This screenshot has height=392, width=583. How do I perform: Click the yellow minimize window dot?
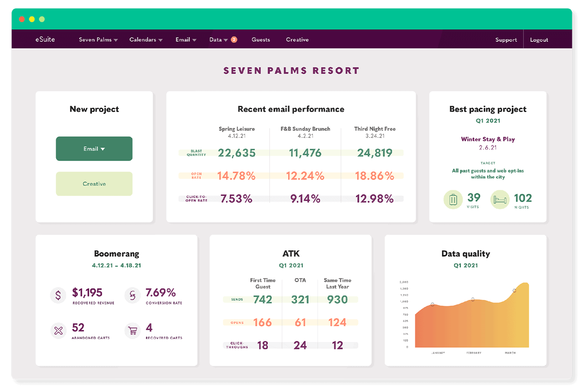pyautogui.click(x=32, y=19)
